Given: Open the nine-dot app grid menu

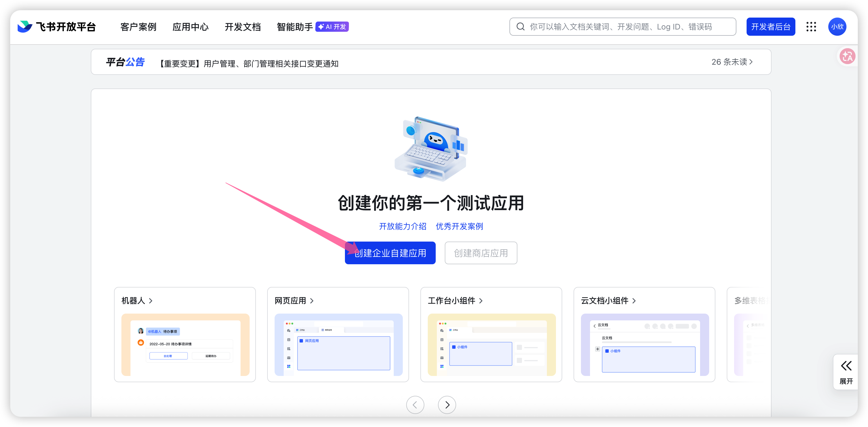Looking at the screenshot, I should tap(811, 27).
